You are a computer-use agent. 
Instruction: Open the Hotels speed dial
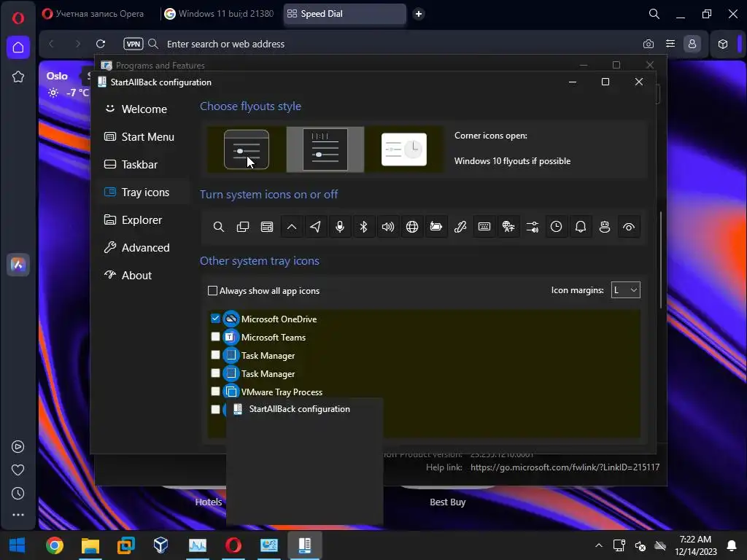tap(208, 502)
